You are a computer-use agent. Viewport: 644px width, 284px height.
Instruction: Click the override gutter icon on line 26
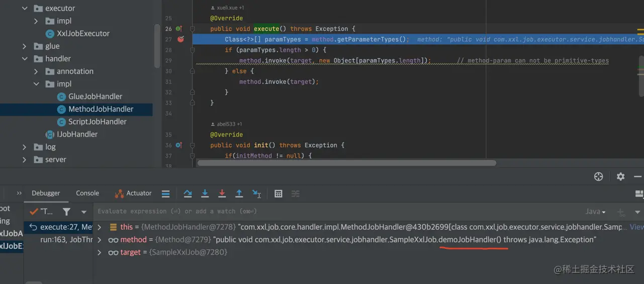point(179,29)
